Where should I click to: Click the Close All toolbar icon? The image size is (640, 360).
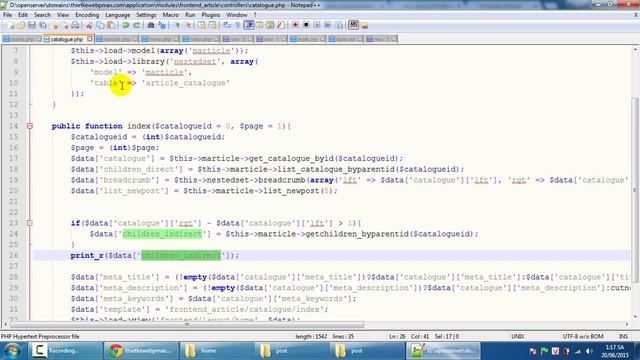pyautogui.click(x=65, y=25)
